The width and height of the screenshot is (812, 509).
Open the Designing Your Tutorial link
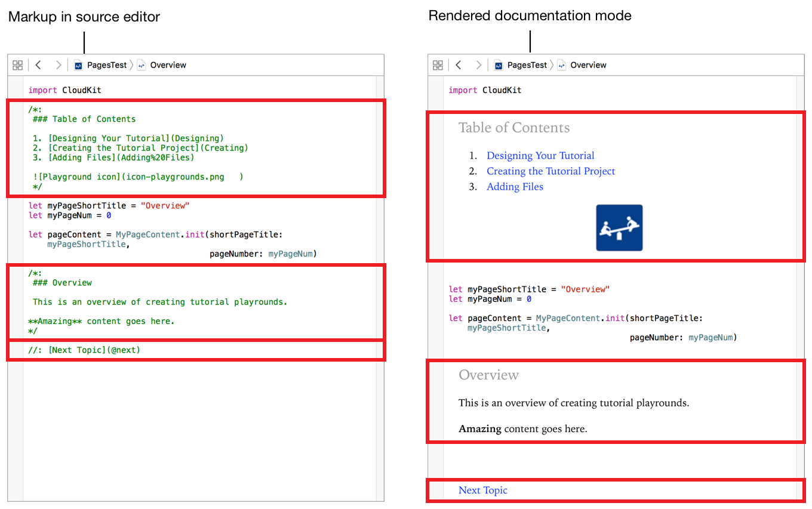pyautogui.click(x=540, y=156)
